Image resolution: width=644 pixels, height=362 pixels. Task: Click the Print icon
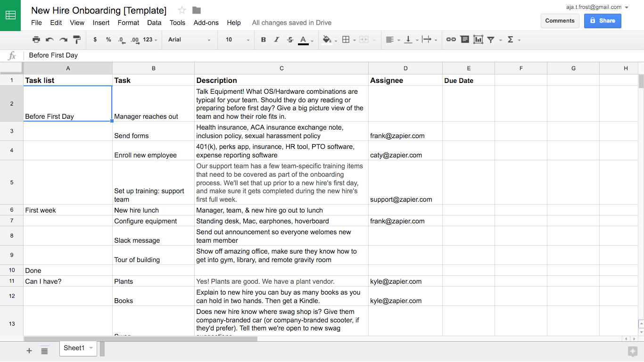click(36, 40)
